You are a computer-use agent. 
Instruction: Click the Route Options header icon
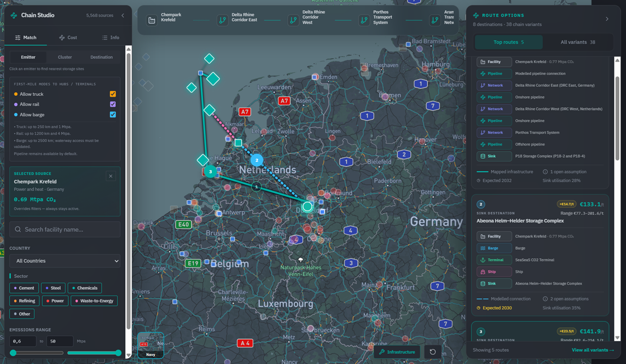coord(477,16)
